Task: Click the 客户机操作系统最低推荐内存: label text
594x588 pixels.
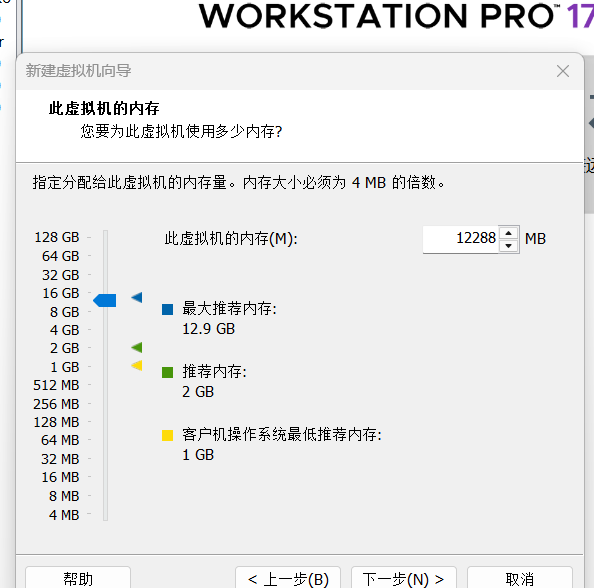Action: tap(282, 435)
